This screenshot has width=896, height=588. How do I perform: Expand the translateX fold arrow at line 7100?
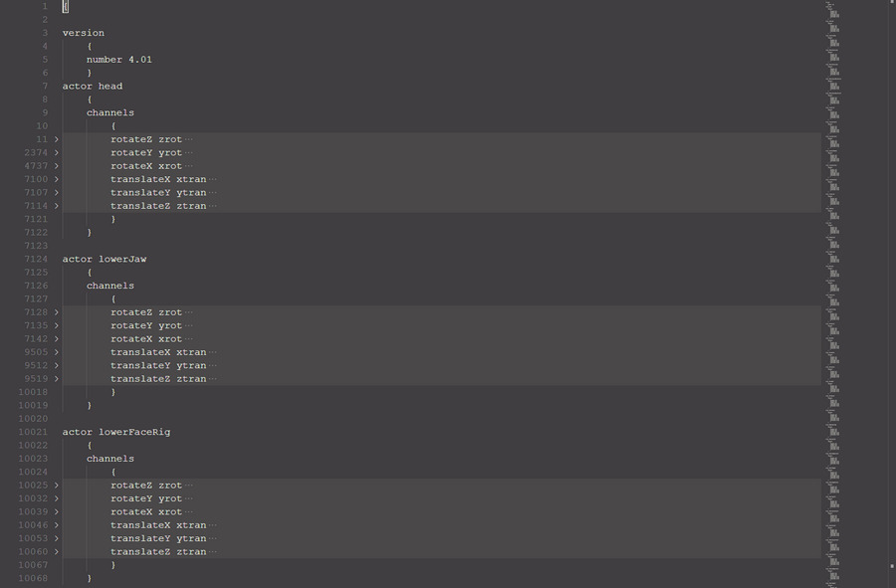coord(57,179)
